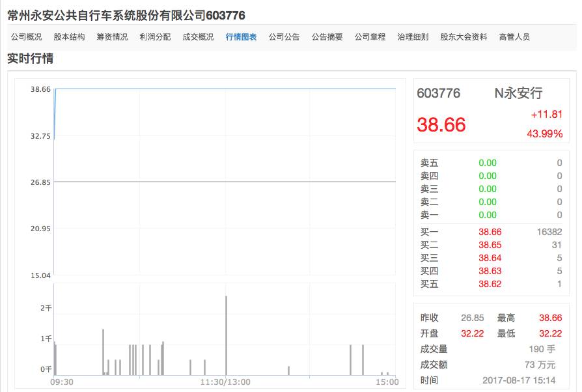Select the 买一 bid volume 16382

point(549,232)
